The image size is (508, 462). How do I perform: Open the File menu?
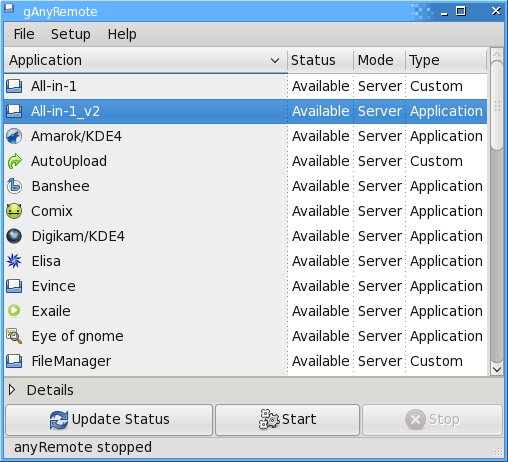point(24,34)
